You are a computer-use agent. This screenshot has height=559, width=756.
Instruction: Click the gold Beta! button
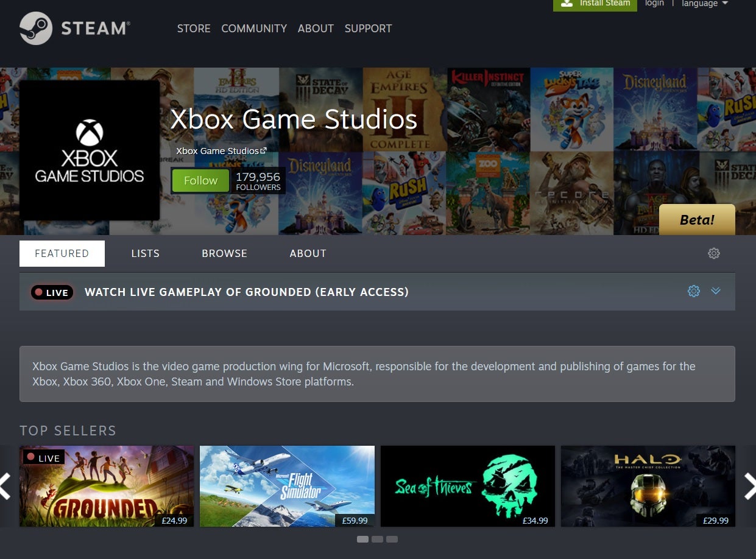697,220
